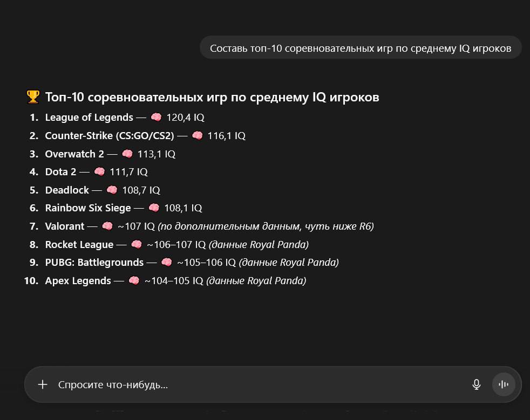Click the "Rocket League" list item
The width and height of the screenshot is (530, 420).
coord(79,245)
